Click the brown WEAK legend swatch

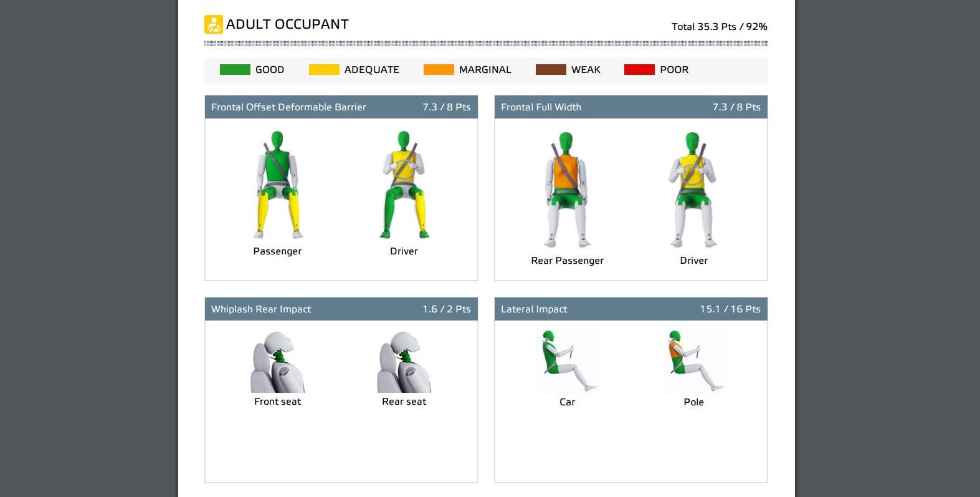551,70
